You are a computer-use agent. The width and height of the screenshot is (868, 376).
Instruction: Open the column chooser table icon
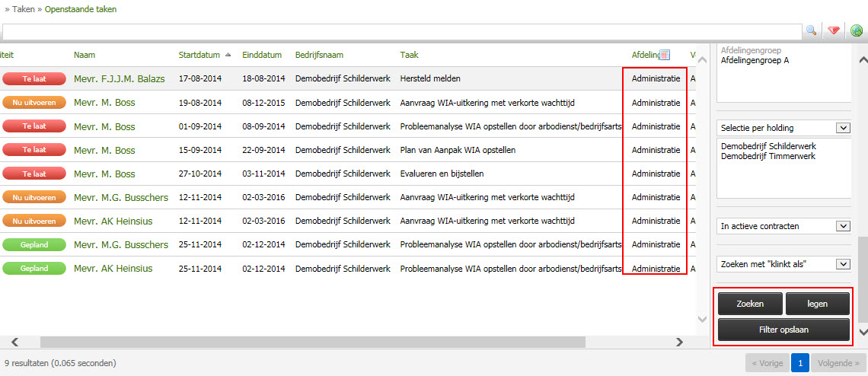[664, 55]
